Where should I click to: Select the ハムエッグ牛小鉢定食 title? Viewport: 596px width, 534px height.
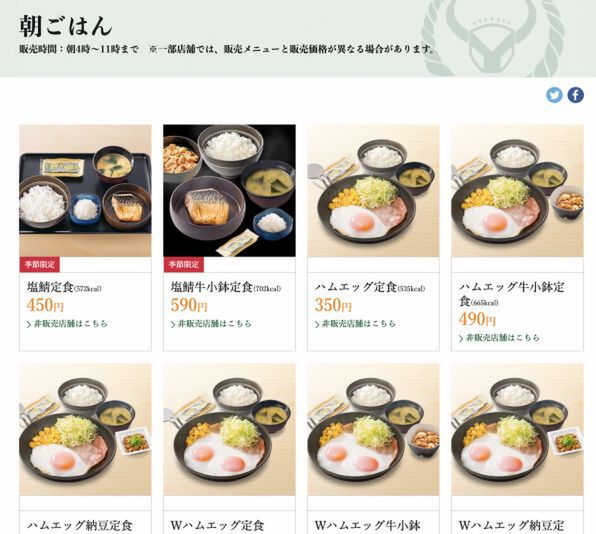tap(512, 294)
